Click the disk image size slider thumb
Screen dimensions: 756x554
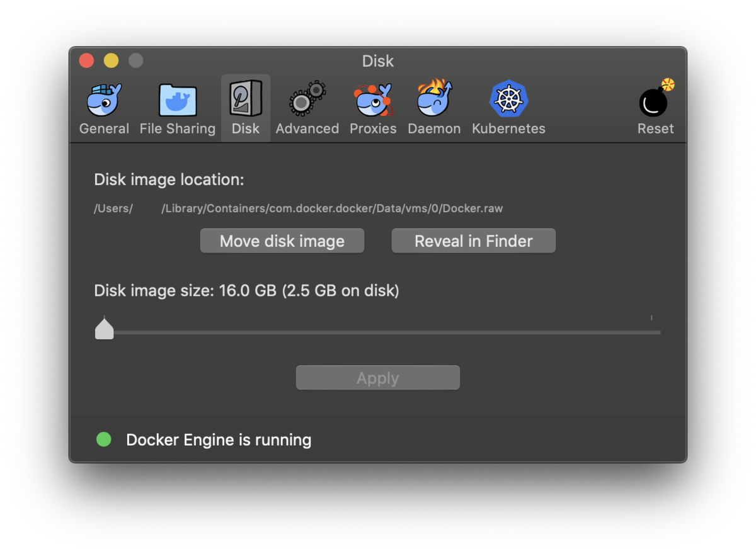(104, 329)
